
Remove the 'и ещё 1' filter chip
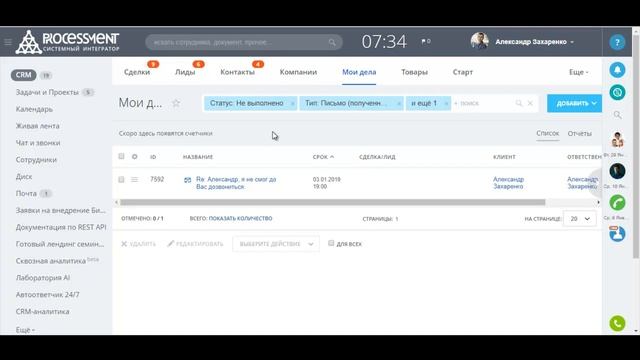[446, 104]
